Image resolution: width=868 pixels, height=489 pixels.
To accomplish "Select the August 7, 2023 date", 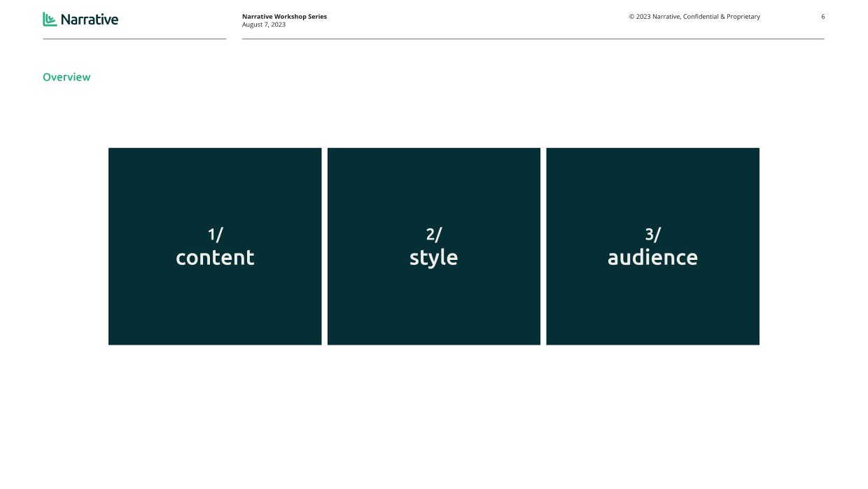I will 263,24.
